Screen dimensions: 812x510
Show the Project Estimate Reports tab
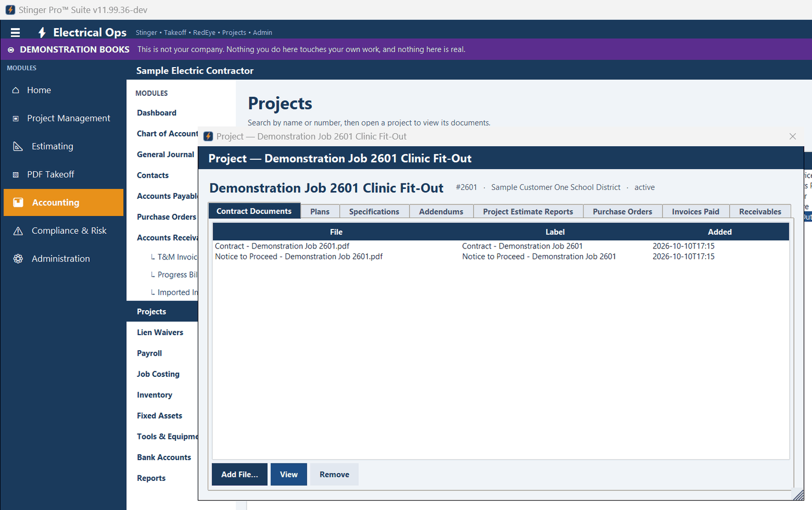[528, 212]
